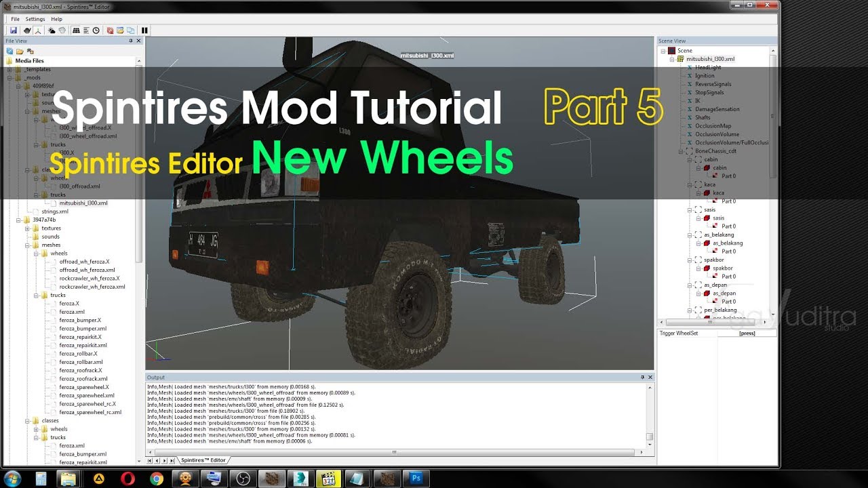Click the last-tab navigation arrow below Output
Viewport: 868px width, 488px height.
click(172, 460)
